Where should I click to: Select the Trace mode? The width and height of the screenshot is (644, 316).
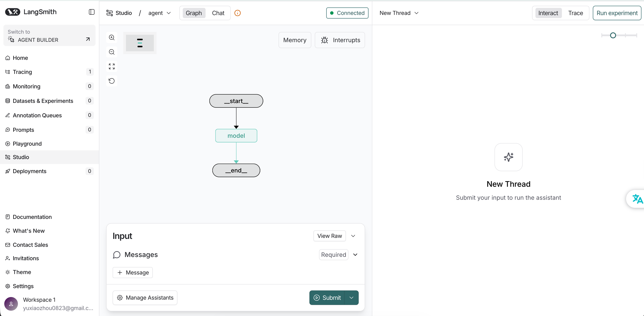[x=576, y=13]
